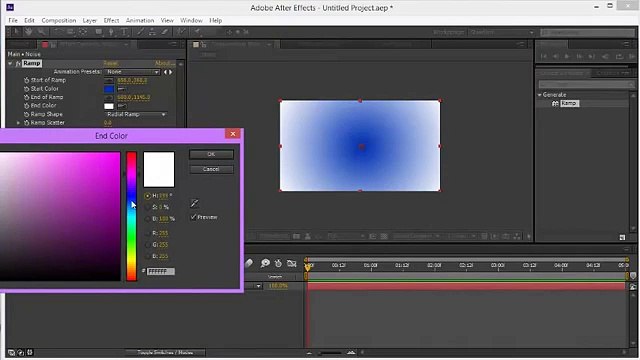The image size is (640, 360).
Task: Toggle stopwatch for End Color
Action: click(26, 106)
